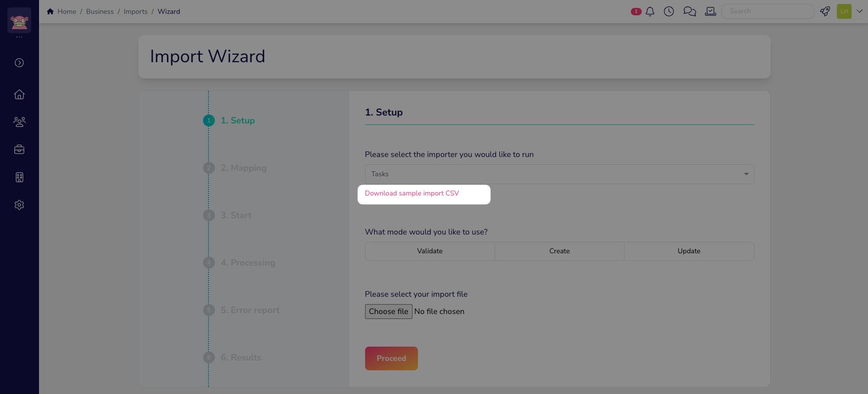868x394 pixels.
Task: Go to Business breadcrumb
Action: coord(100,11)
